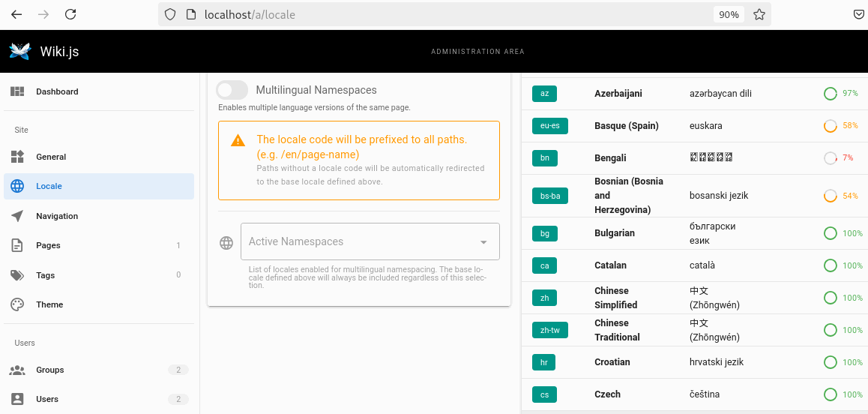This screenshot has width=868, height=414.
Task: Open the Navigation menu item
Action: click(57, 216)
